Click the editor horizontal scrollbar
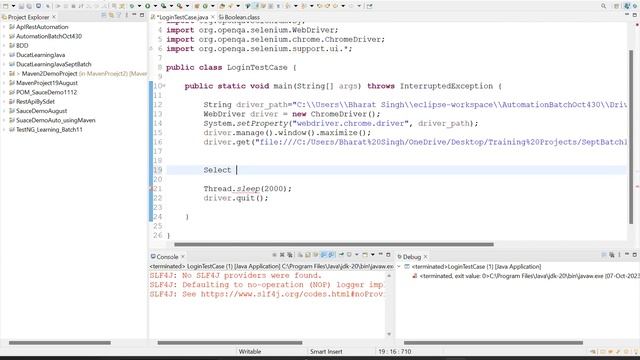The height and width of the screenshot is (360, 640). (334, 244)
